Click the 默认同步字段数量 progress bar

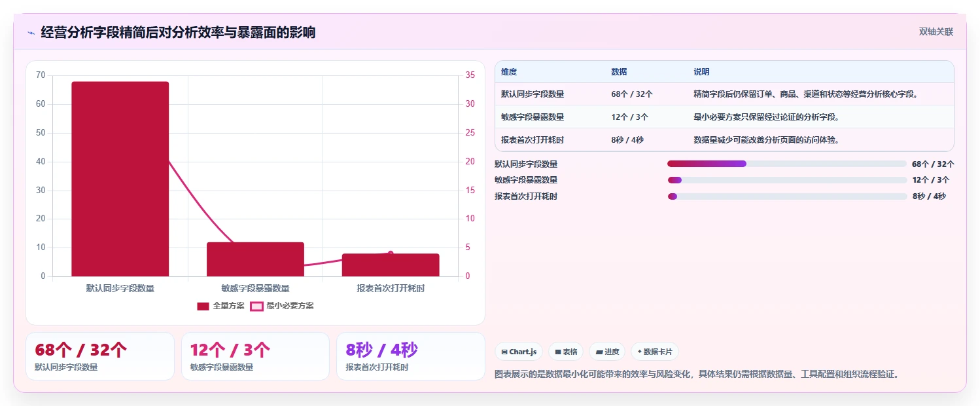[787, 164]
